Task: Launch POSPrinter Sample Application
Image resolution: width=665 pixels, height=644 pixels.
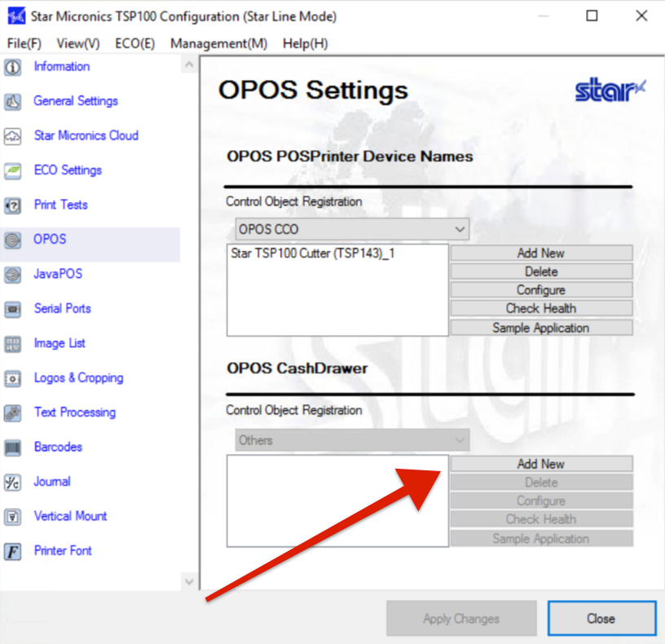Action: point(541,328)
